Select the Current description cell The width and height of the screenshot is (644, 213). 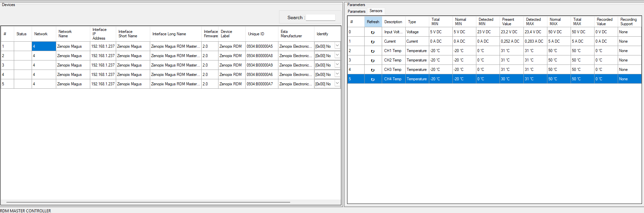pyautogui.click(x=394, y=41)
